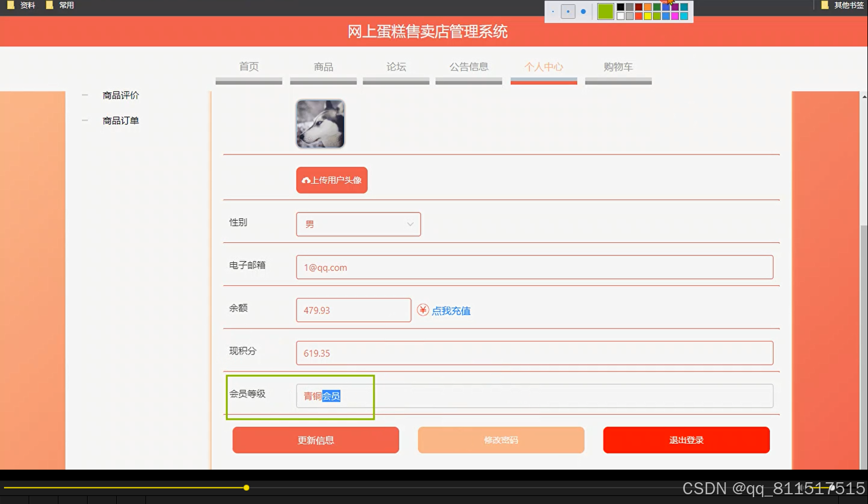Select the medium brush size dot

coord(567,11)
